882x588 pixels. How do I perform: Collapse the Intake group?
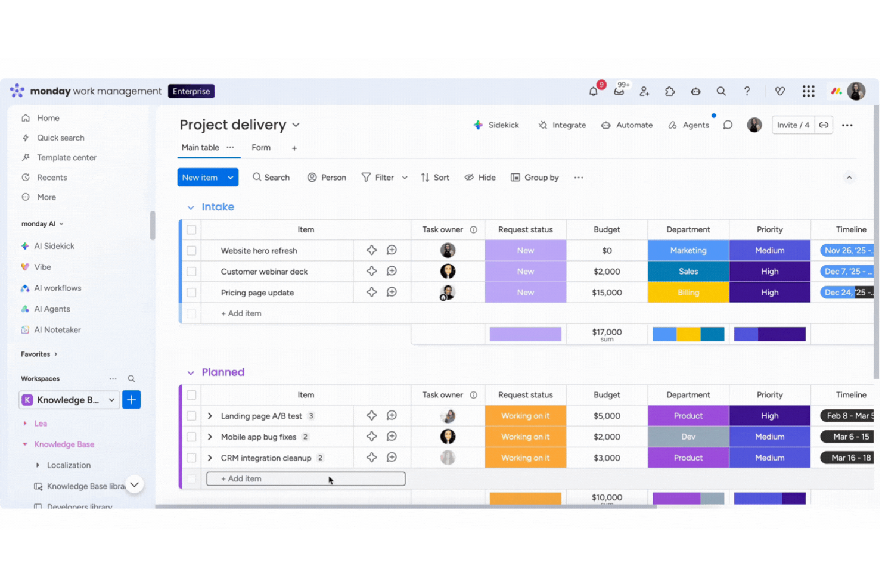(x=191, y=207)
